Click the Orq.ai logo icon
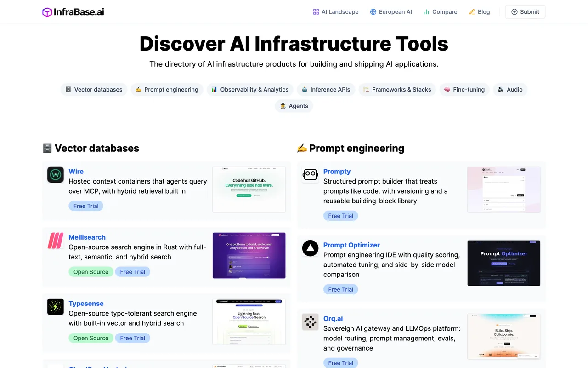This screenshot has width=588, height=368. tap(310, 322)
